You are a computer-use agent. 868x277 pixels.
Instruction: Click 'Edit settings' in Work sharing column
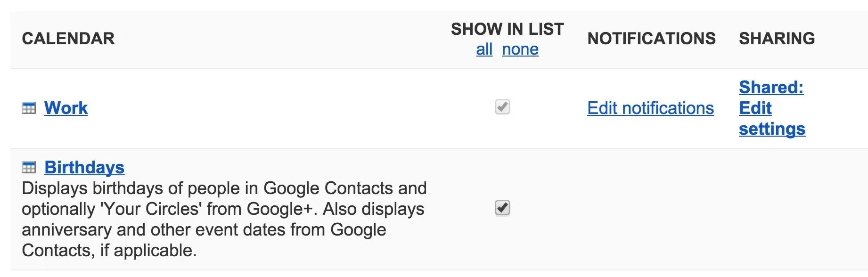[x=772, y=118]
